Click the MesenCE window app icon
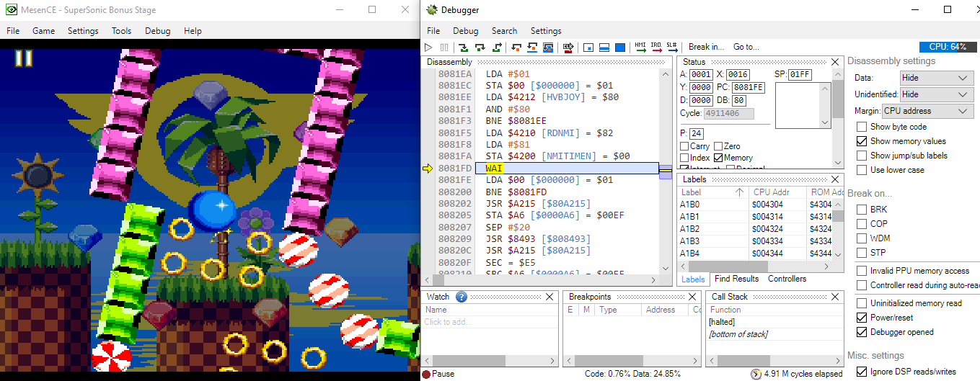Image resolution: width=980 pixels, height=381 pixels. [12, 10]
